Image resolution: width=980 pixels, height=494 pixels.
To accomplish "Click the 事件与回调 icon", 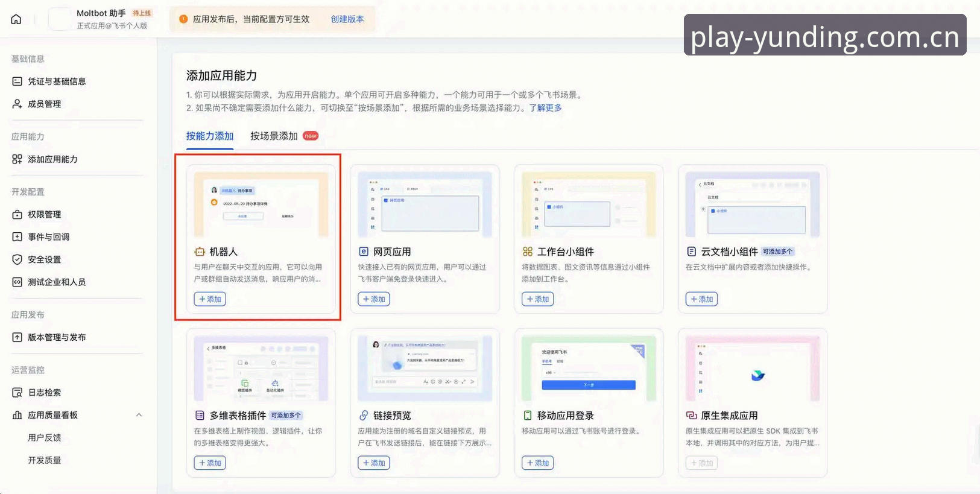I will pos(17,237).
